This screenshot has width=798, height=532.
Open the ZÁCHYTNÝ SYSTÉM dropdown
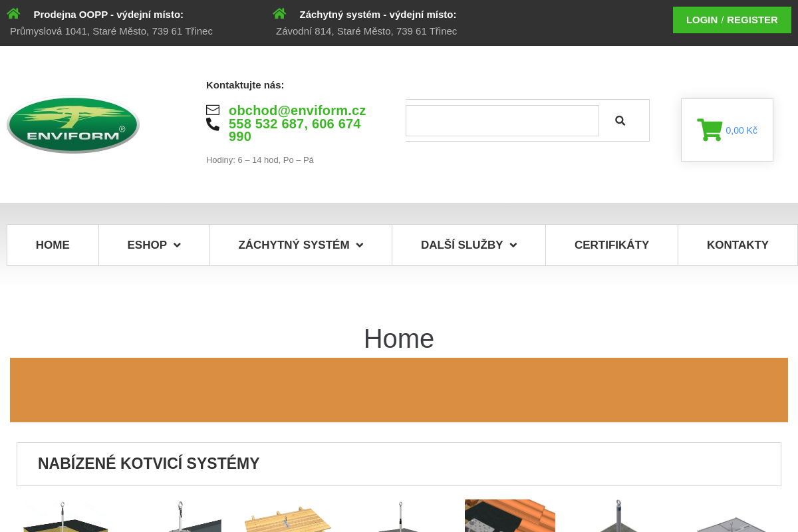pos(300,245)
